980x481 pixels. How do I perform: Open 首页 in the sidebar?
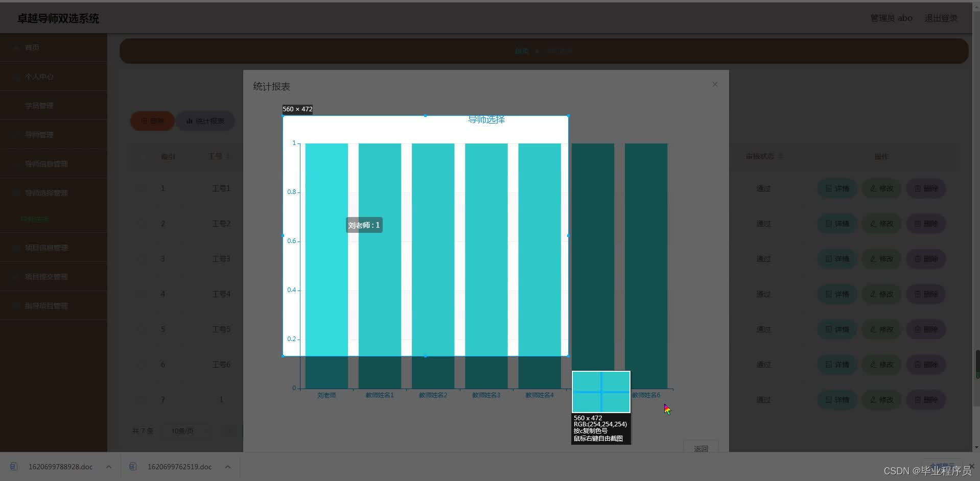pos(54,47)
